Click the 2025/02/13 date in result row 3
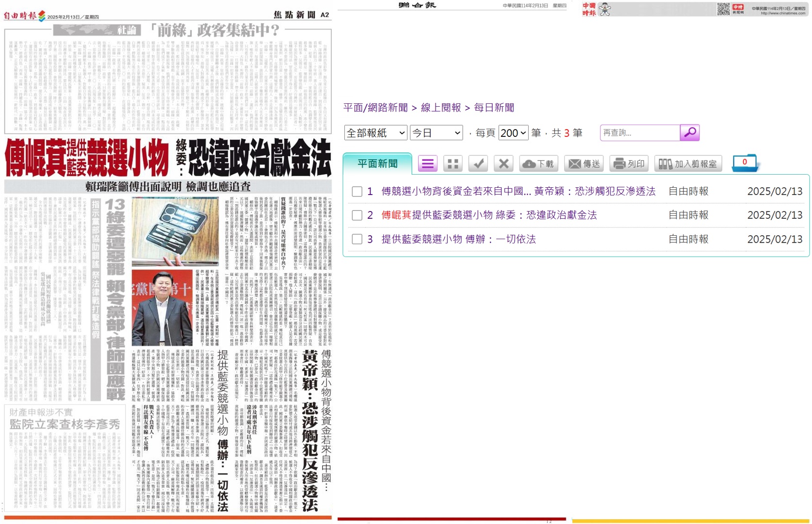This screenshot has width=812, height=524. (x=775, y=239)
